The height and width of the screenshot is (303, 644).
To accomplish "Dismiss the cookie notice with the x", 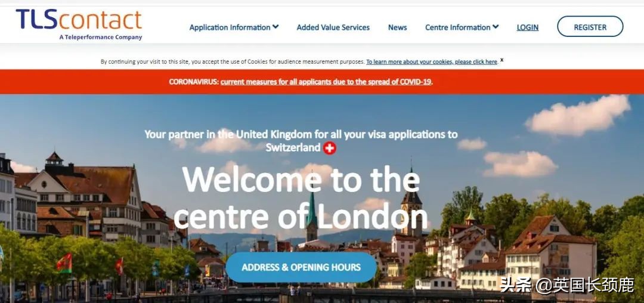I will click(501, 60).
